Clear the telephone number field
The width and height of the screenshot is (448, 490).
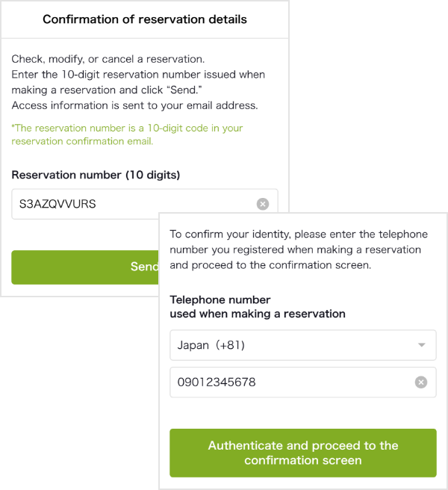[421, 382]
